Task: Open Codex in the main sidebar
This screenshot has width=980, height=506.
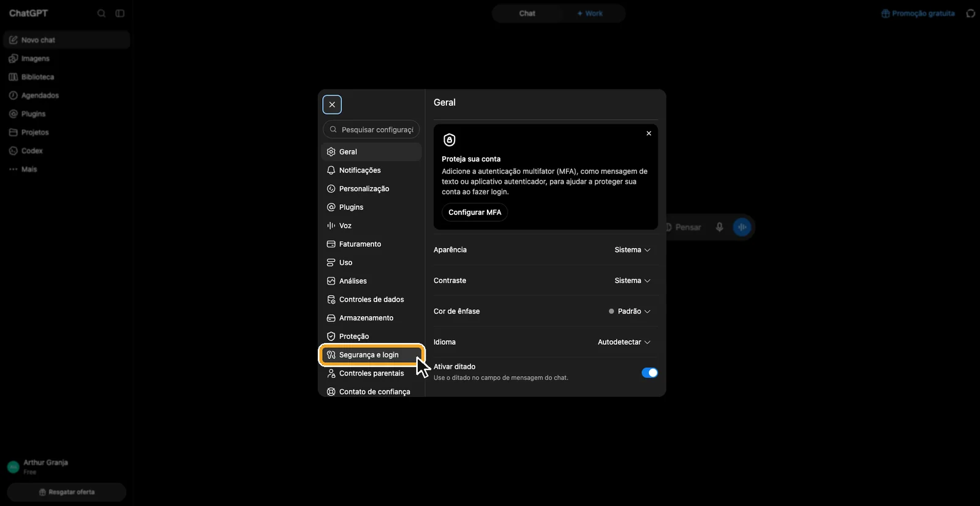Action: [67, 150]
